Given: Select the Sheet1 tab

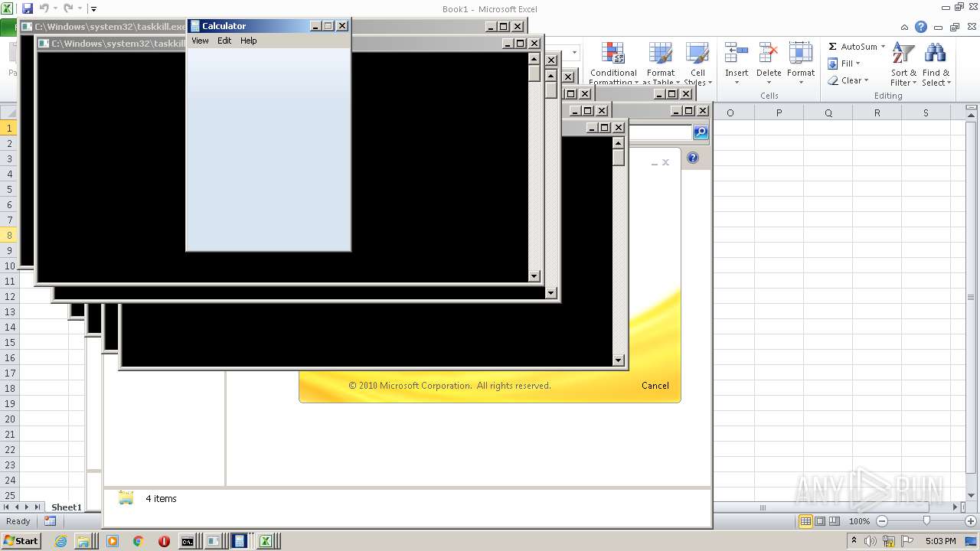Looking at the screenshot, I should [x=66, y=507].
